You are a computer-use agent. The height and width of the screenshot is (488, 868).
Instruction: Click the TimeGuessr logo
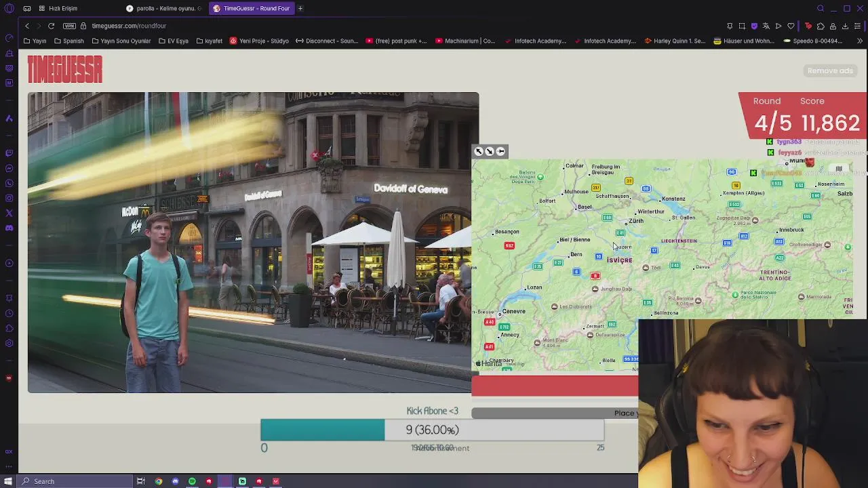(x=65, y=69)
